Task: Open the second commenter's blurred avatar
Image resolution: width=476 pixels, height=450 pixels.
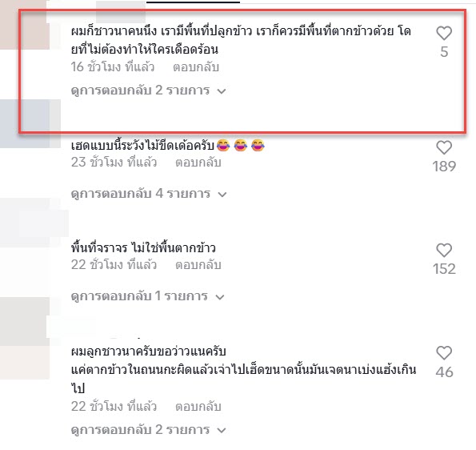Action: 30,123
